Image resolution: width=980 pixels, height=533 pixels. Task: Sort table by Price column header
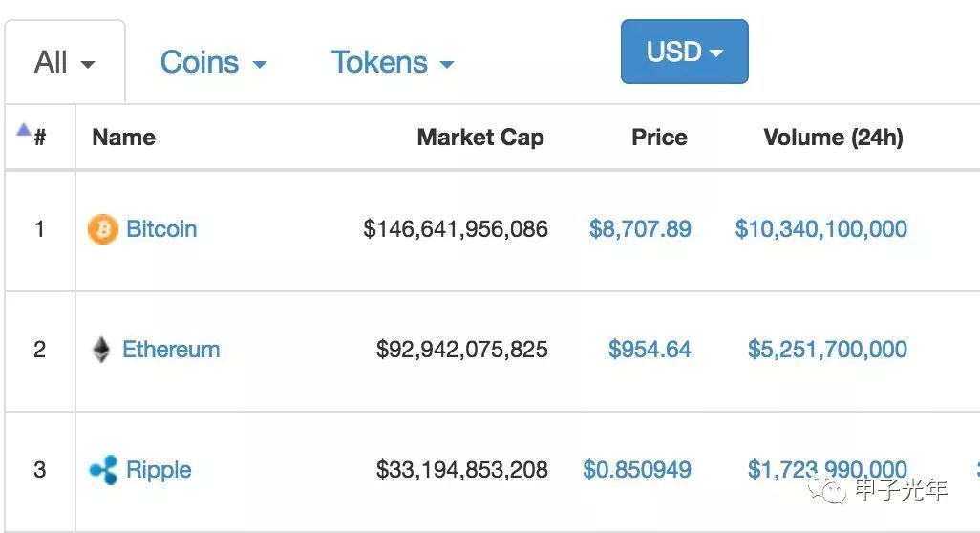(x=659, y=138)
